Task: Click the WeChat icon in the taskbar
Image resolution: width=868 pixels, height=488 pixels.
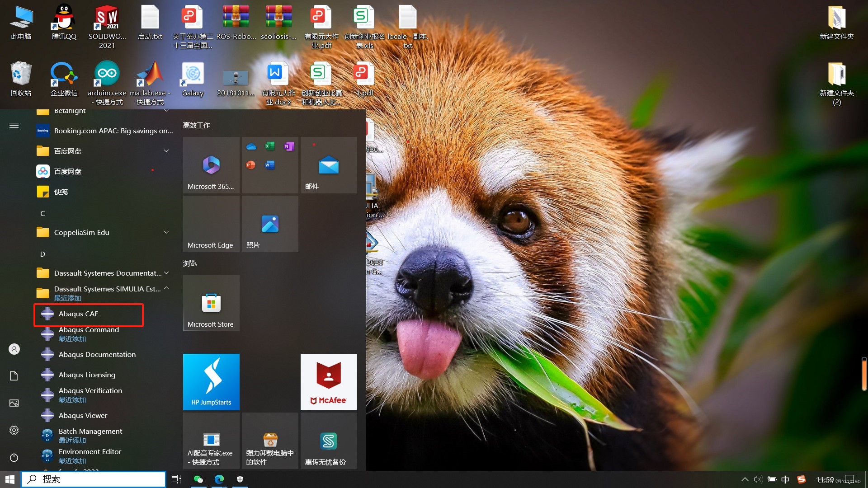Action: tap(198, 479)
